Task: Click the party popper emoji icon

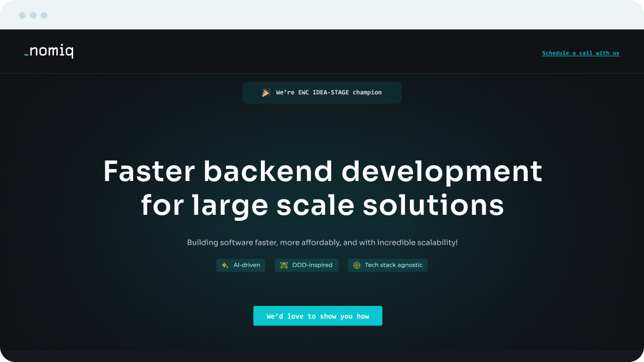Action: coord(266,93)
